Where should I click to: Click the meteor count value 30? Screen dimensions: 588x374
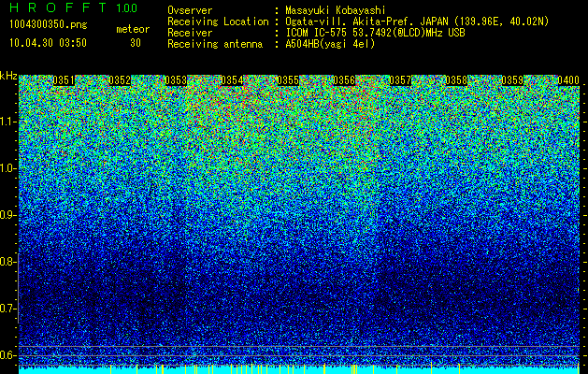click(x=136, y=43)
